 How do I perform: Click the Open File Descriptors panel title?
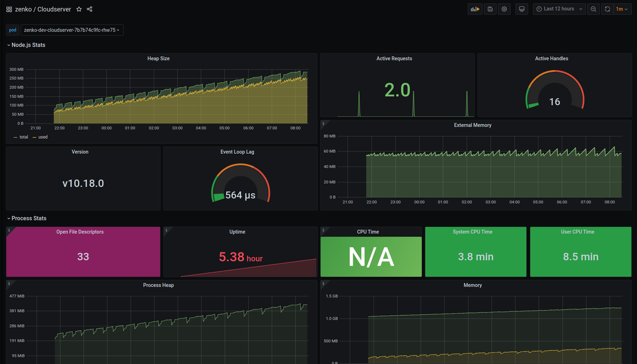tap(80, 232)
